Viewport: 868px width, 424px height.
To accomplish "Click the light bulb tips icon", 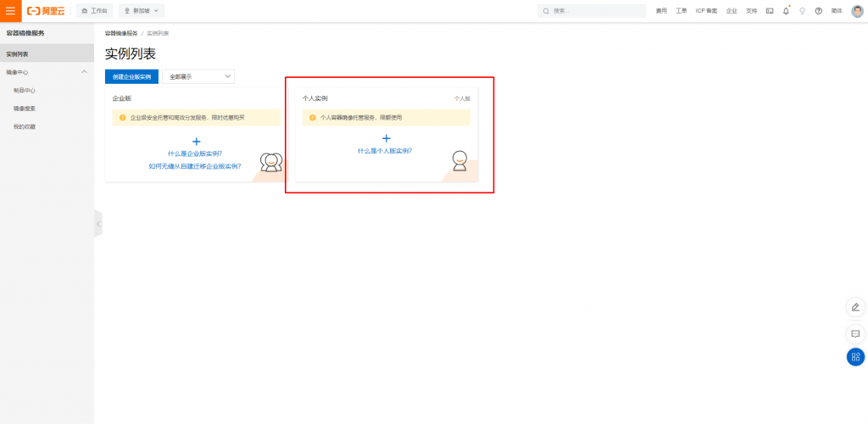I will [802, 11].
